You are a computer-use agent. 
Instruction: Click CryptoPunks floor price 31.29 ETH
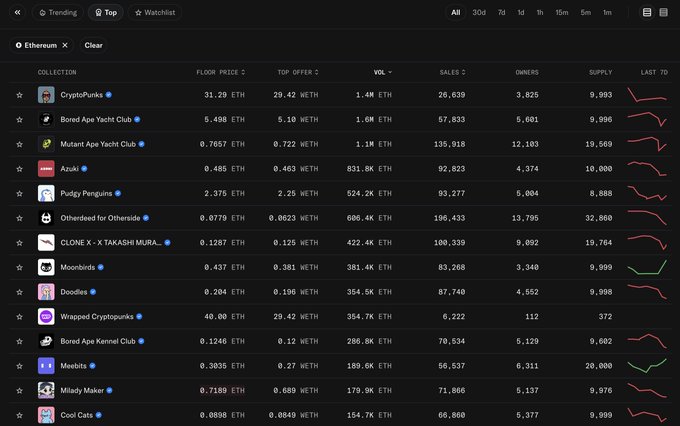point(224,95)
